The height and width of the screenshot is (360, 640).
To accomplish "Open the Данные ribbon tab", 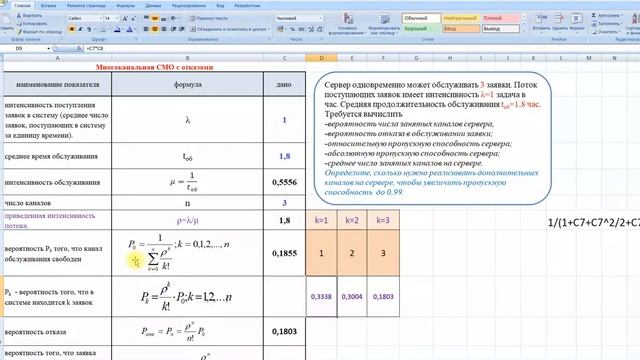I will click(153, 6).
